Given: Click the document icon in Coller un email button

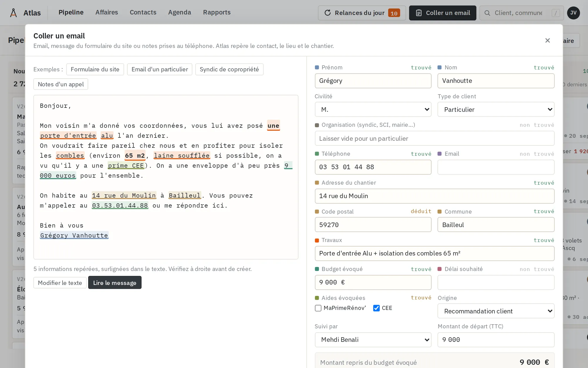Looking at the screenshot, I should 419,13.
